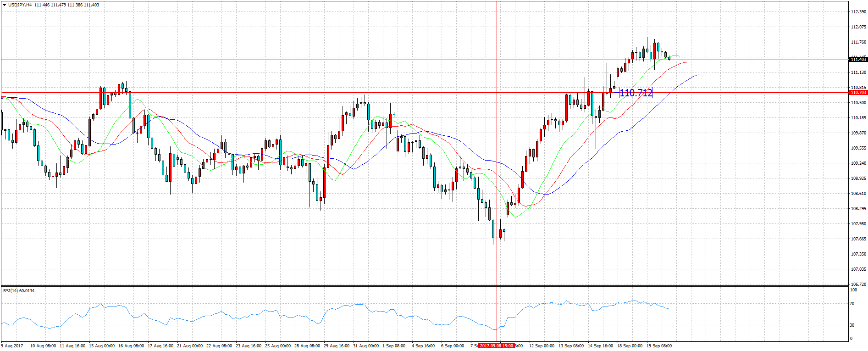Click the 112.390 label on price scale
Image resolution: width=868 pixels, height=351 pixels.
(858, 12)
